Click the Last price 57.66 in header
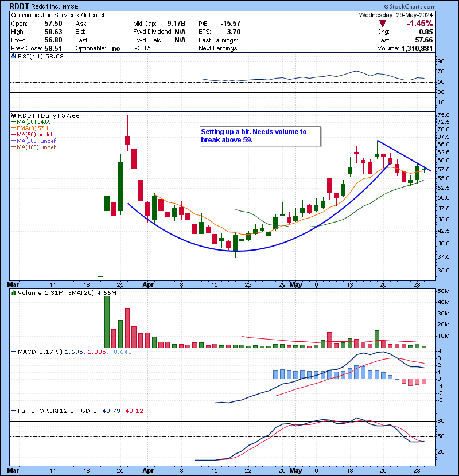 (x=424, y=40)
